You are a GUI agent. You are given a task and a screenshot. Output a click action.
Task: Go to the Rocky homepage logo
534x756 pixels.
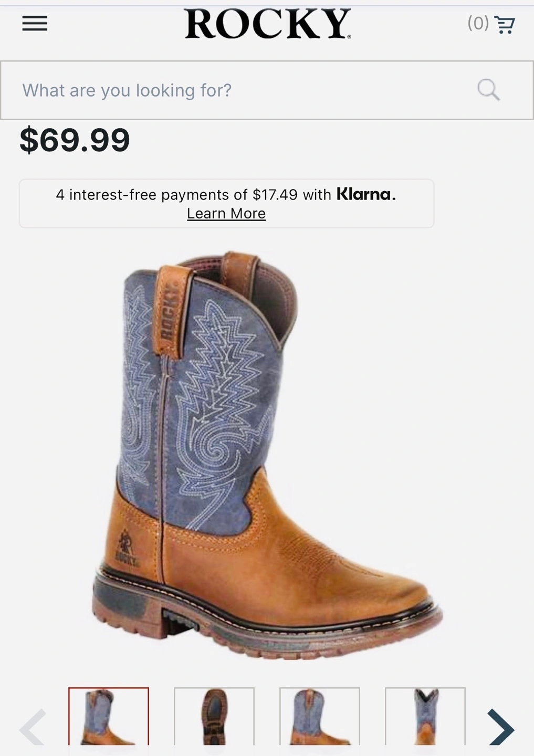click(267, 24)
